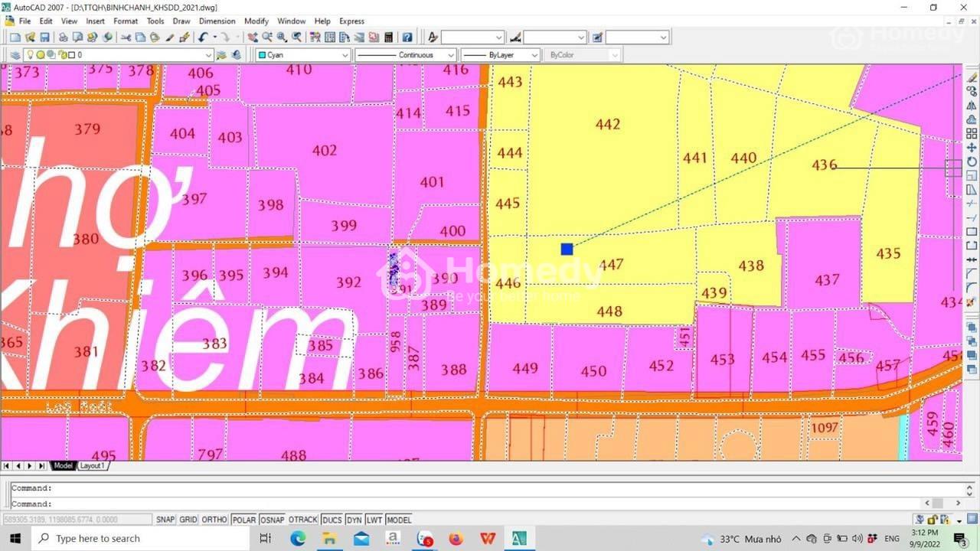Viewport: 980px width, 551px height.
Task: Open Microsoft Edge from the taskbar
Action: (298, 539)
